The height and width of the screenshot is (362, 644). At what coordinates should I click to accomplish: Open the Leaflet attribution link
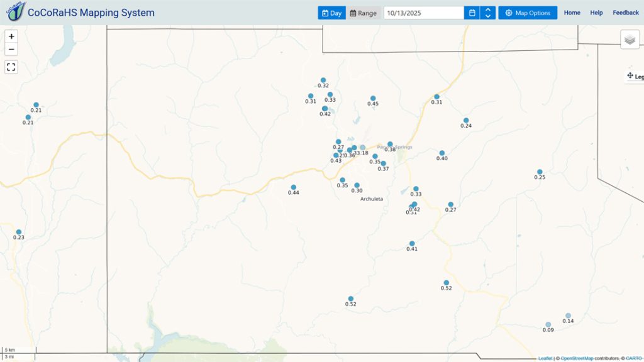click(545, 358)
